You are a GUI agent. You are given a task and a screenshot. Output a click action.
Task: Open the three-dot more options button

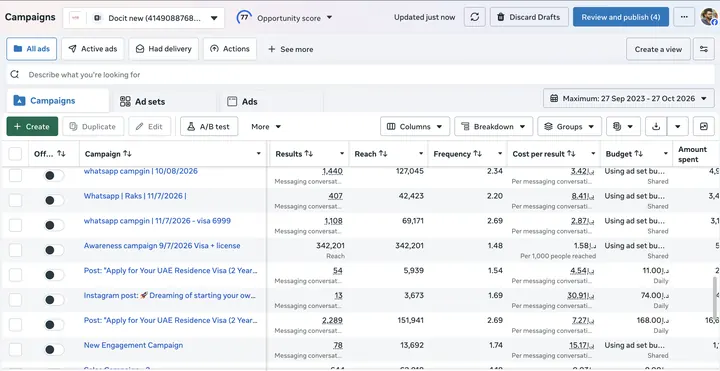click(x=684, y=17)
